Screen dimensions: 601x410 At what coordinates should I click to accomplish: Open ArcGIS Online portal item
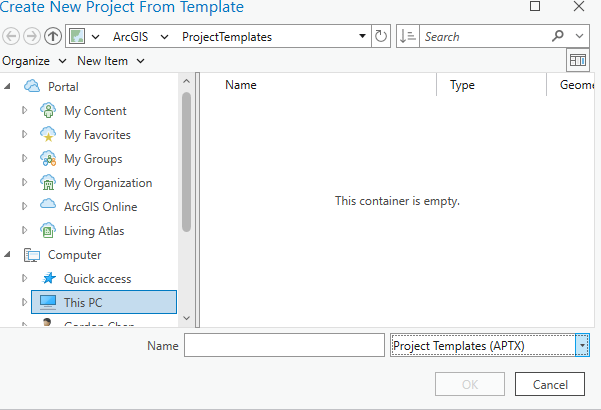[x=100, y=207]
